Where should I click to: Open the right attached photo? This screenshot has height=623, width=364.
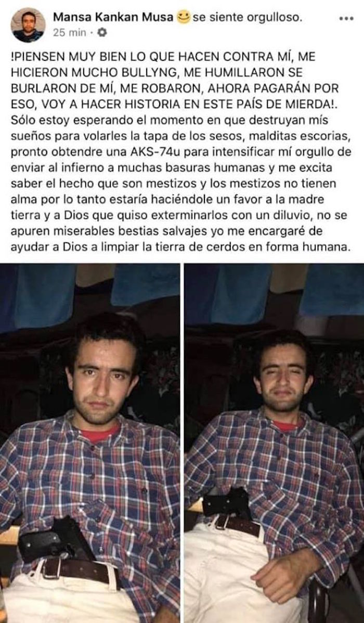tap(274, 443)
